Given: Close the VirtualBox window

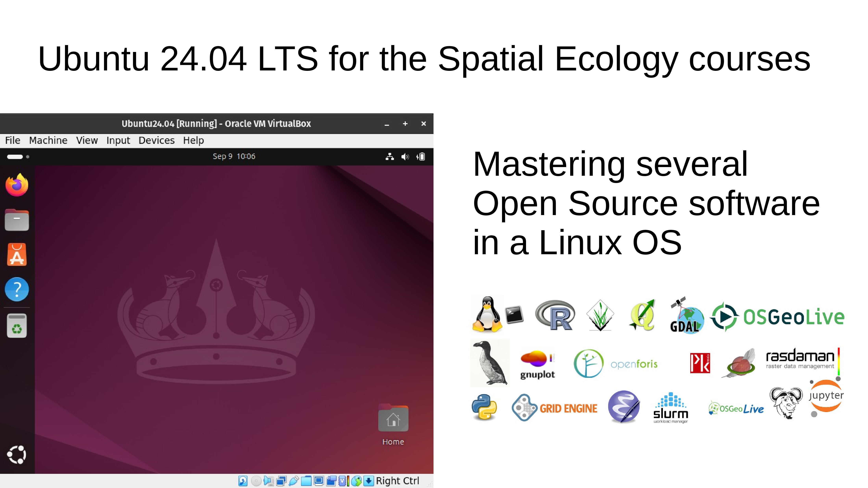Looking at the screenshot, I should click(x=423, y=124).
